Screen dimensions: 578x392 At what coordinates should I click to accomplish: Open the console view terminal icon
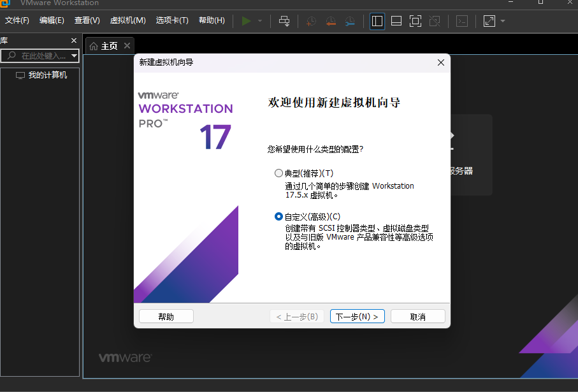(x=462, y=21)
